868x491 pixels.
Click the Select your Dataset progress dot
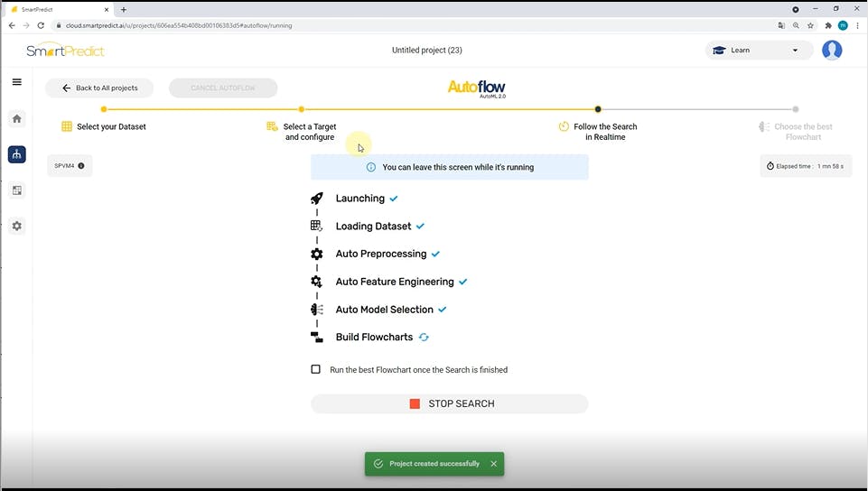click(x=104, y=109)
